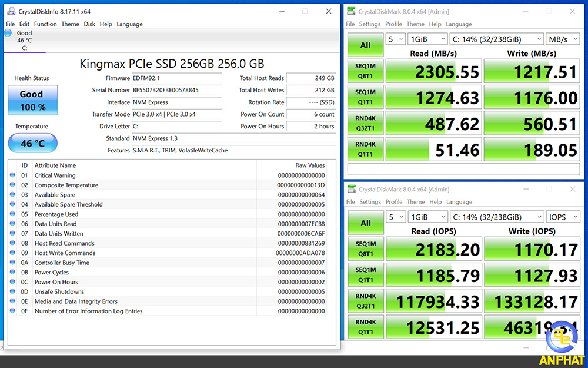The height and width of the screenshot is (368, 588).
Task: Click the status dot for Data Units Read
Action: (12, 223)
